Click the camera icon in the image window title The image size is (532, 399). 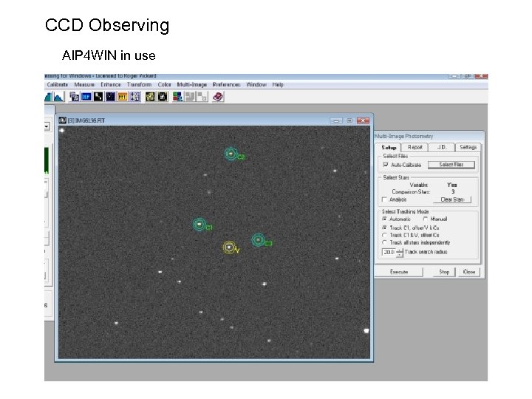click(x=62, y=120)
